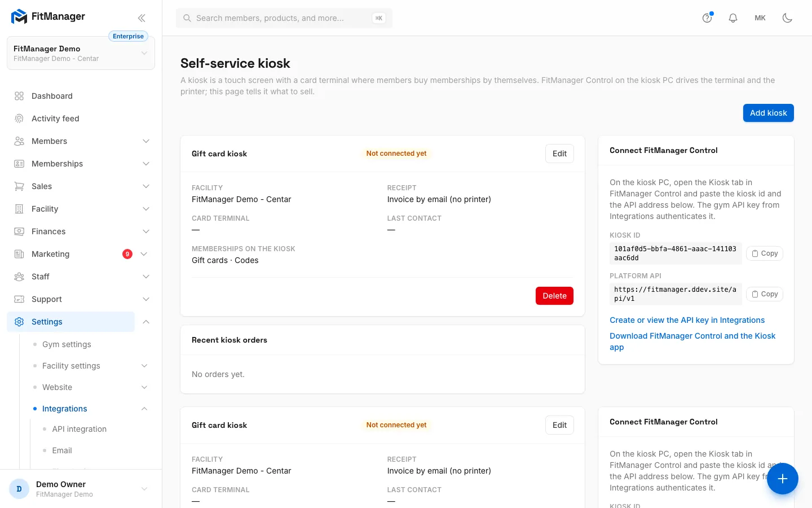Click the Facility building icon
This screenshot has height=508, width=812.
click(19, 209)
